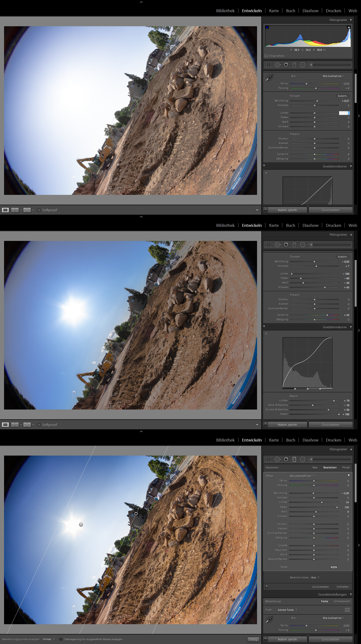Click the Helle Mitteltöne region slider
Viewport: 361px width, 644px height.
pos(313,405)
